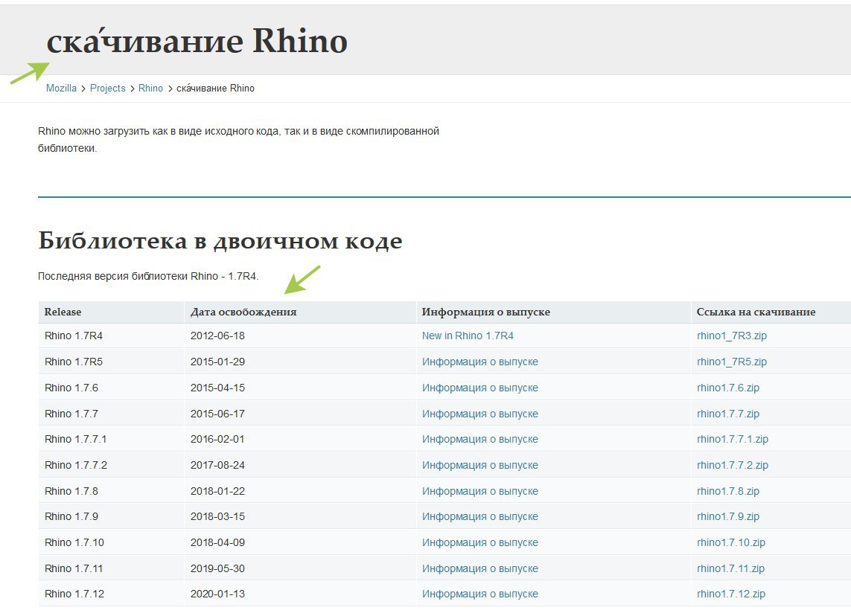Click the intro paragraph starting "Rhino можно загрузить"

[x=238, y=139]
